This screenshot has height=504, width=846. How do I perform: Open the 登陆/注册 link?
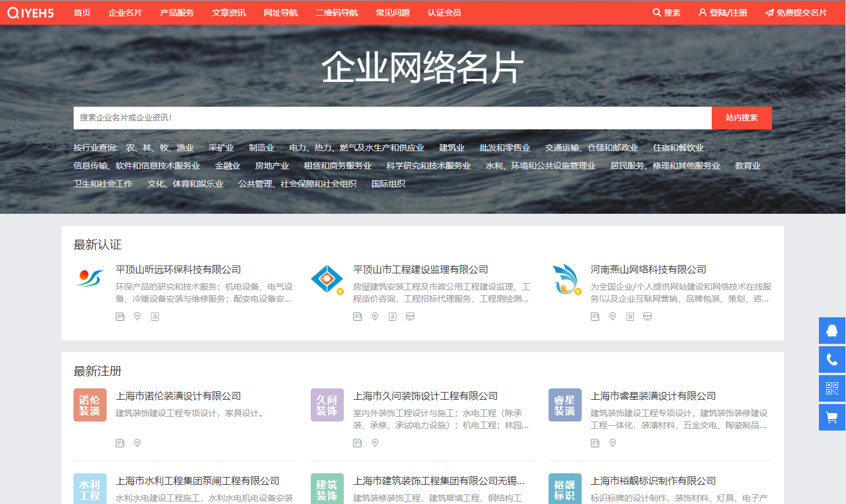723,13
